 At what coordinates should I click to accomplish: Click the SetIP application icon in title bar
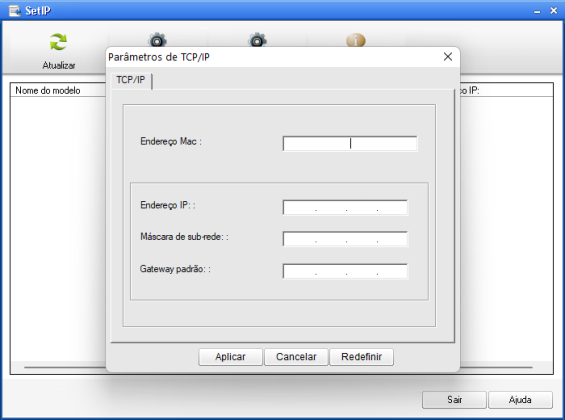pos(15,11)
